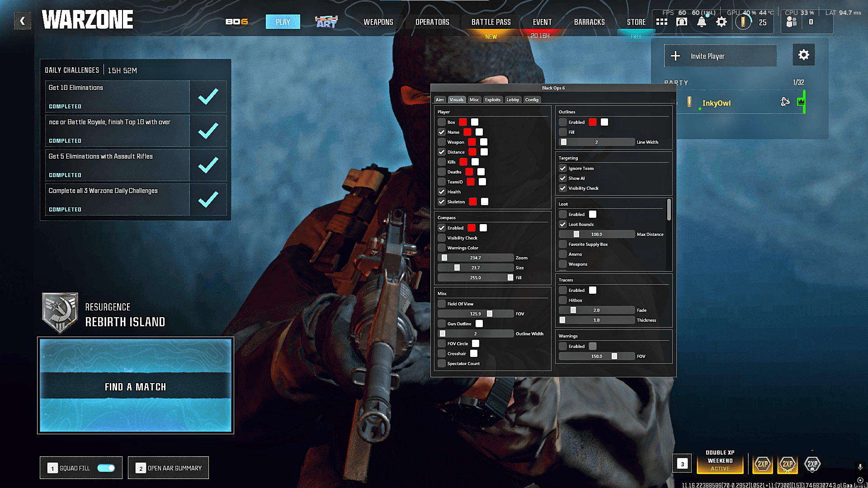Go back with the left chevron icon
868x488 pixels.
pos(22,21)
